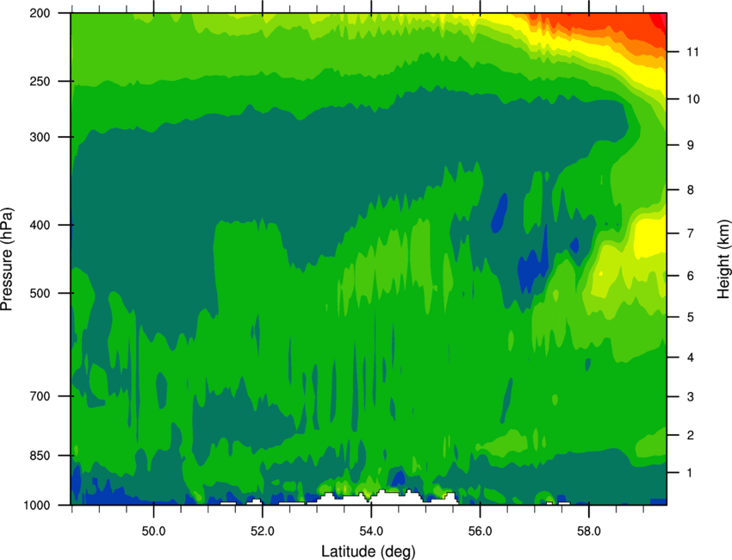This screenshot has width=732, height=560.
Task: Click the 50.0 latitude tick label
Action: pos(153,532)
